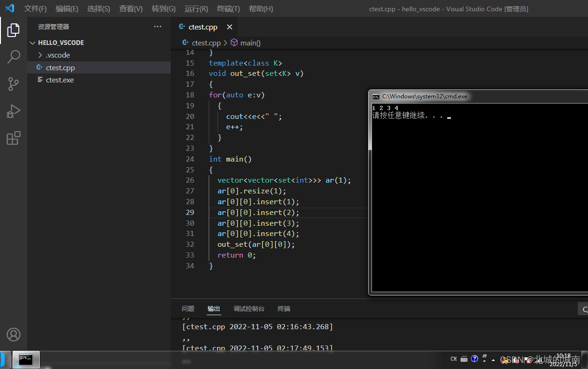Open the Explorer view in activity bar
Screen dimensions: 588x369
pos(14,30)
